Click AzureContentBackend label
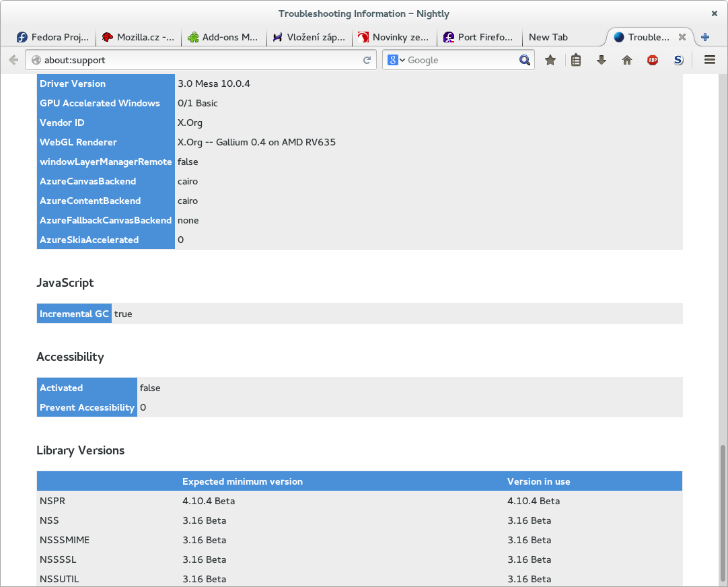Screen dimensions: 728x587 click(90, 201)
